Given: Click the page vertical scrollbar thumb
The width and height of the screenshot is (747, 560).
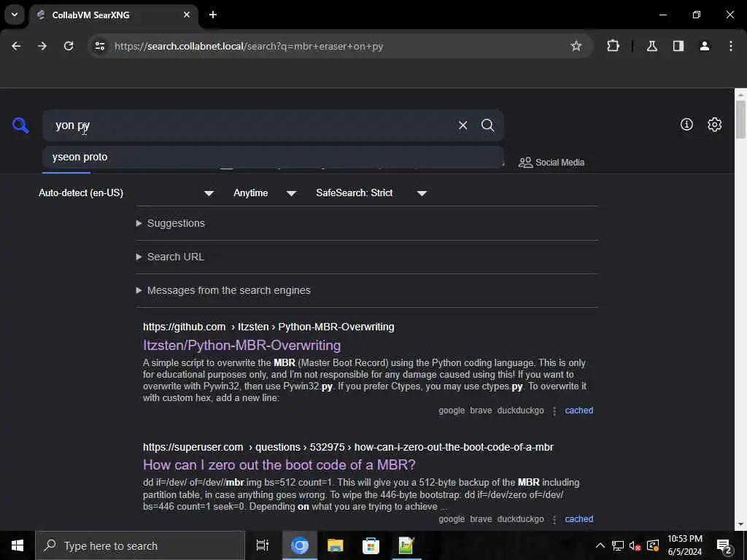Looking at the screenshot, I should (740, 119).
